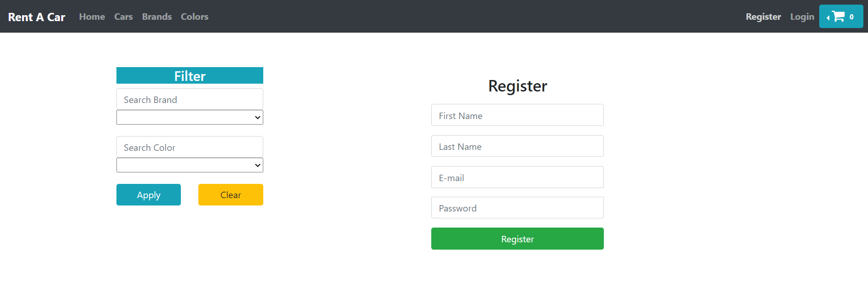Image resolution: width=868 pixels, height=291 pixels.
Task: Click the Rent A Car logo
Action: [37, 17]
